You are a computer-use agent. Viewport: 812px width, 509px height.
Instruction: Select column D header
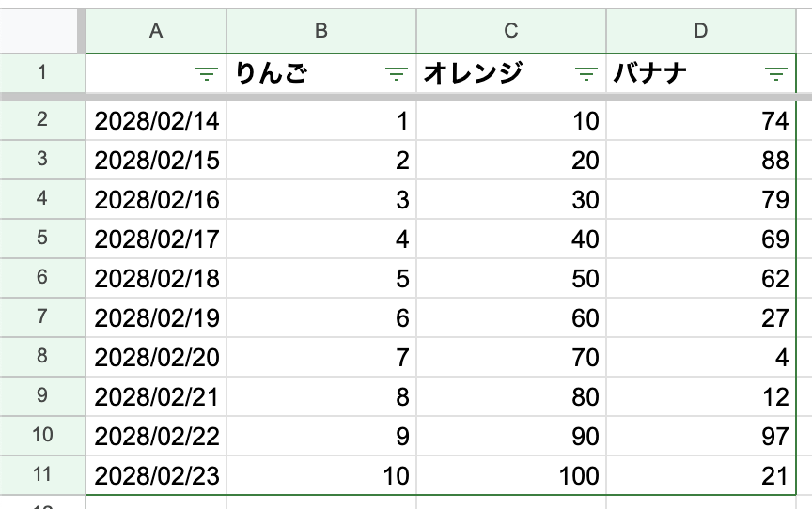pos(701,31)
